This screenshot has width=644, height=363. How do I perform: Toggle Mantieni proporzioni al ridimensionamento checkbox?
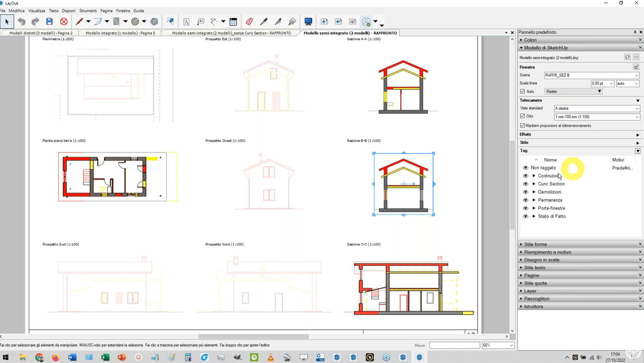click(x=522, y=125)
